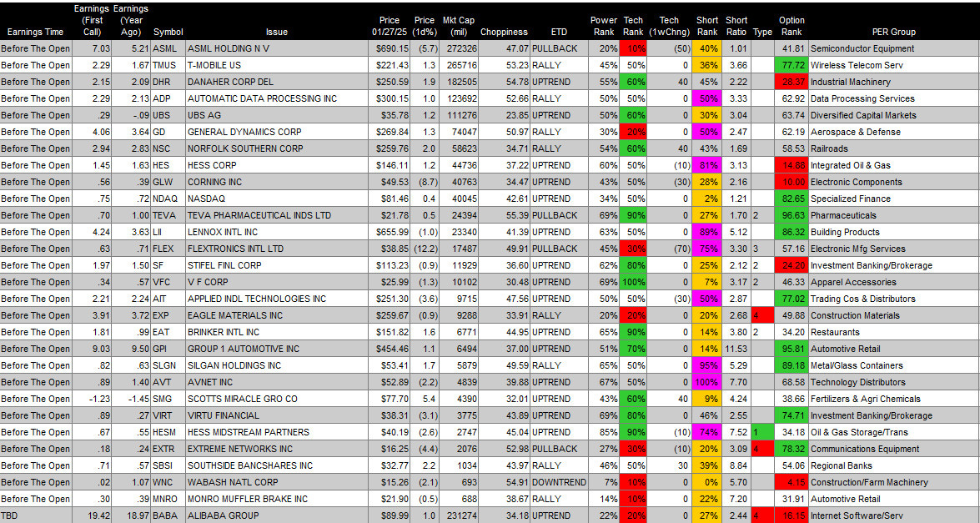Click the red 10% Tech Rank for ASML
The height and width of the screenshot is (523, 980).
point(633,48)
